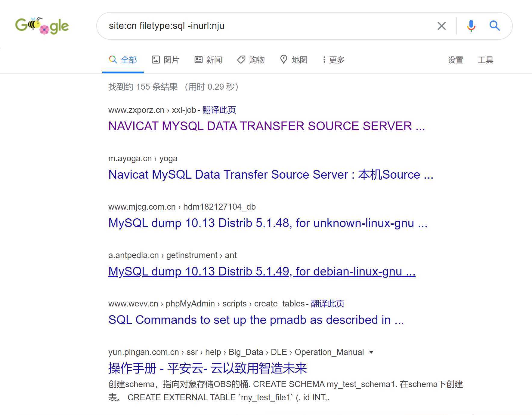
Task: Open 工具 search tools
Action: point(485,60)
